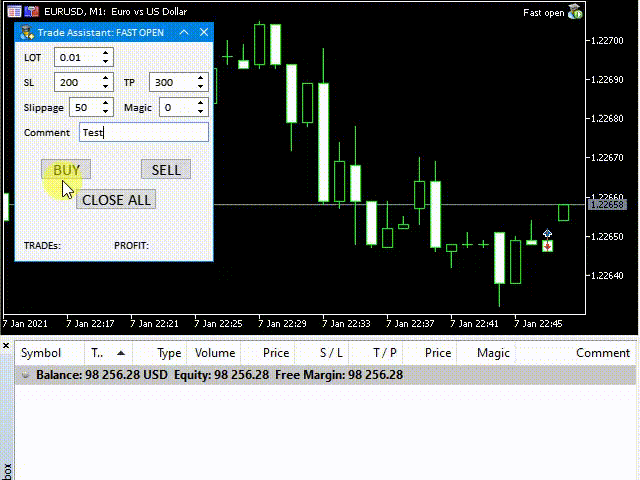
Task: Adjust the Slippage stepper arrows
Action: pyautogui.click(x=106, y=107)
